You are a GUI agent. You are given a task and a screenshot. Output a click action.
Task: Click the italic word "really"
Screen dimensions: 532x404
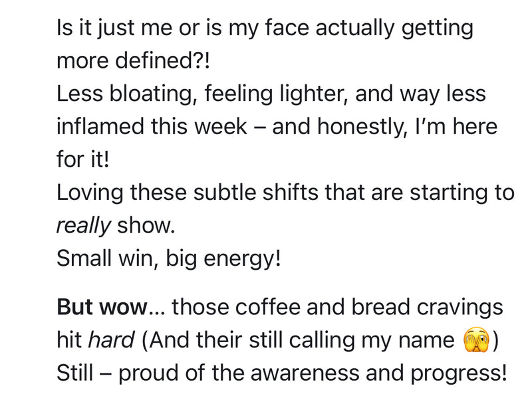click(x=83, y=225)
